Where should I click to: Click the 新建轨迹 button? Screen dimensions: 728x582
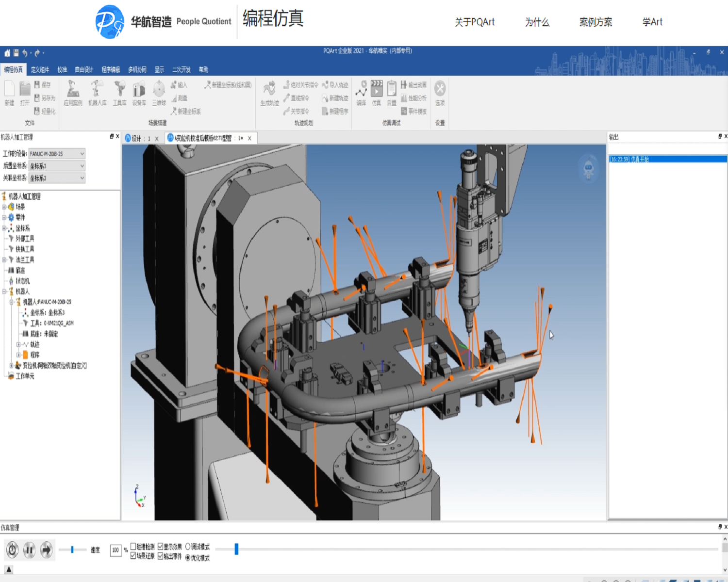335,98
